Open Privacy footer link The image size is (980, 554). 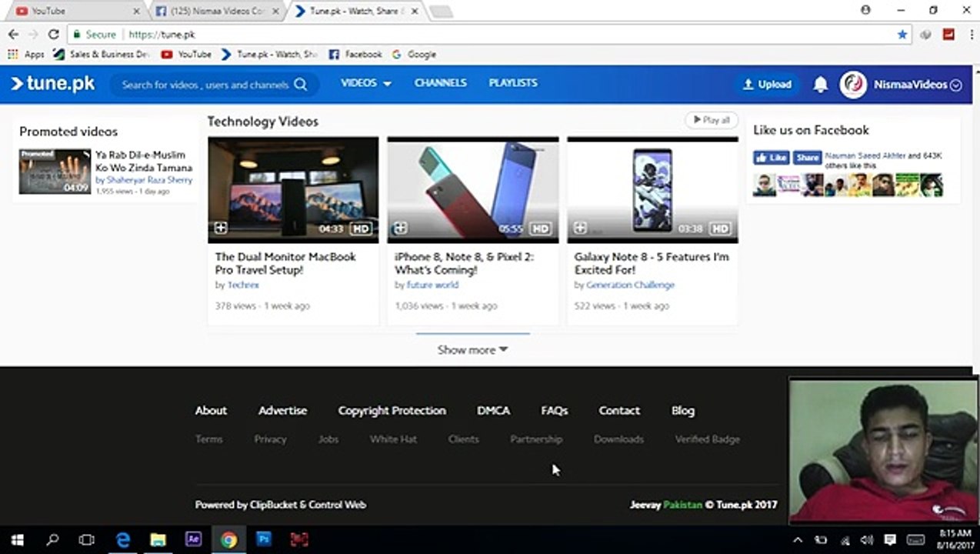270,439
